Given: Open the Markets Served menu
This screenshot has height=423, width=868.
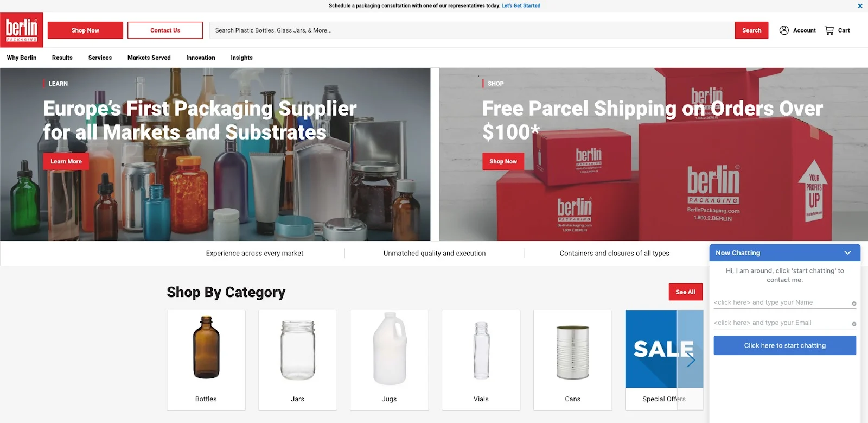Looking at the screenshot, I should click(149, 58).
